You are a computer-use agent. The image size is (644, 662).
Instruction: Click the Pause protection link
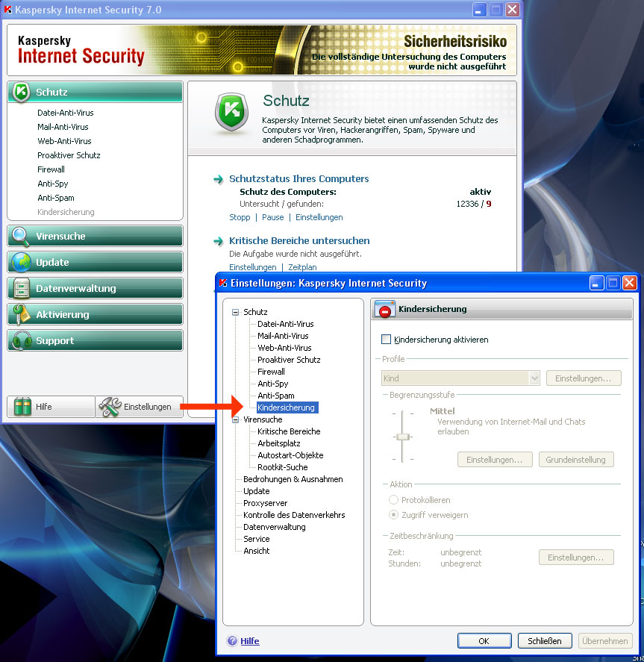[x=272, y=217]
